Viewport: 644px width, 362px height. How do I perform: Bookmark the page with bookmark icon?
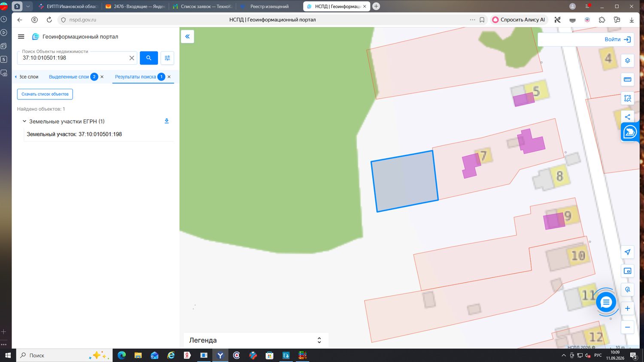click(x=482, y=20)
